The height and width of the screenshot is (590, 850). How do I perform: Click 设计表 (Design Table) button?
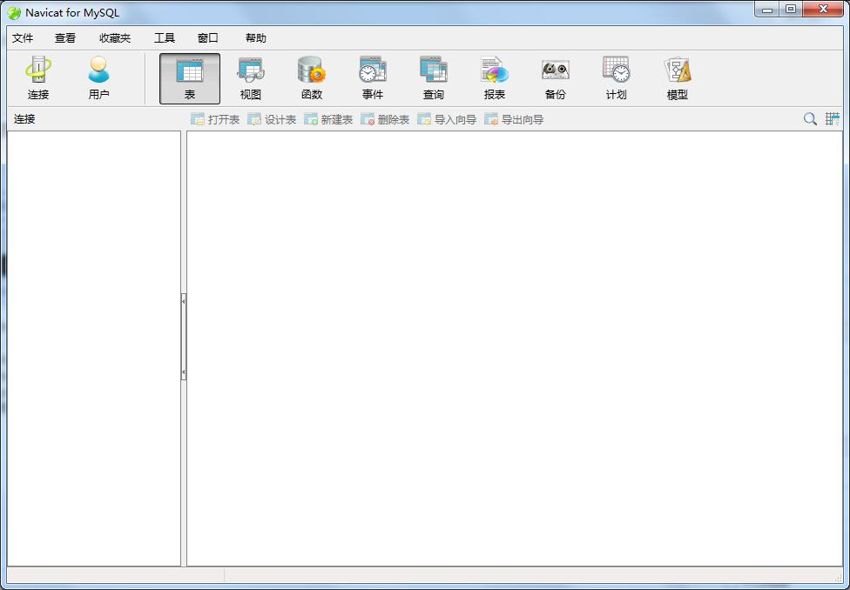272,119
